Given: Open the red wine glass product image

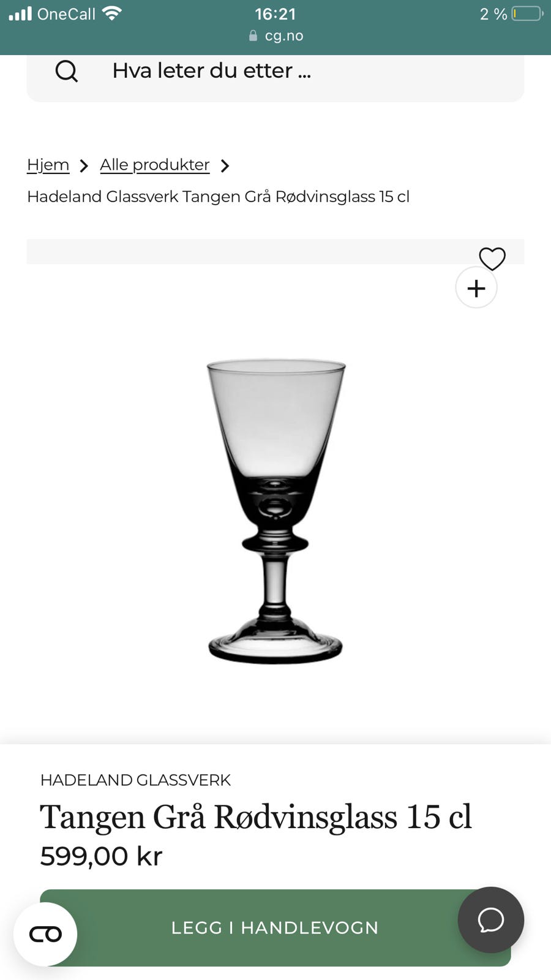Looking at the screenshot, I should pyautogui.click(x=275, y=511).
